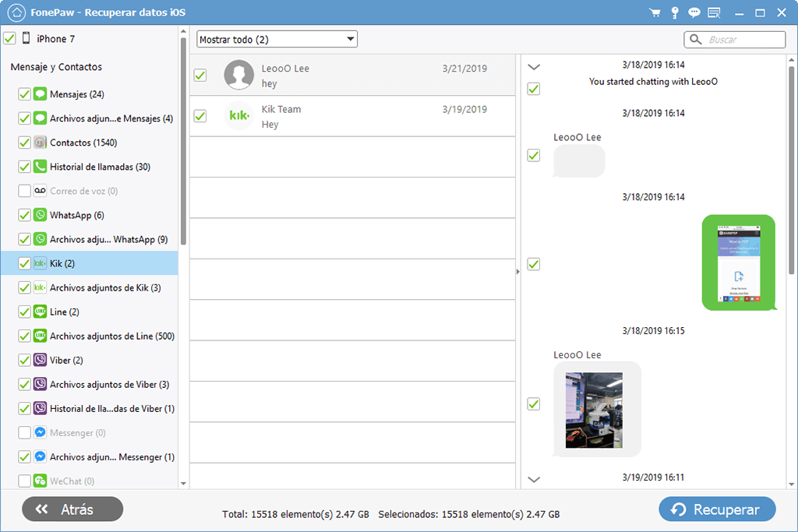Image resolution: width=798 pixels, height=532 pixels.
Task: Open the LeooO Lee conversation row
Action: (x=353, y=76)
